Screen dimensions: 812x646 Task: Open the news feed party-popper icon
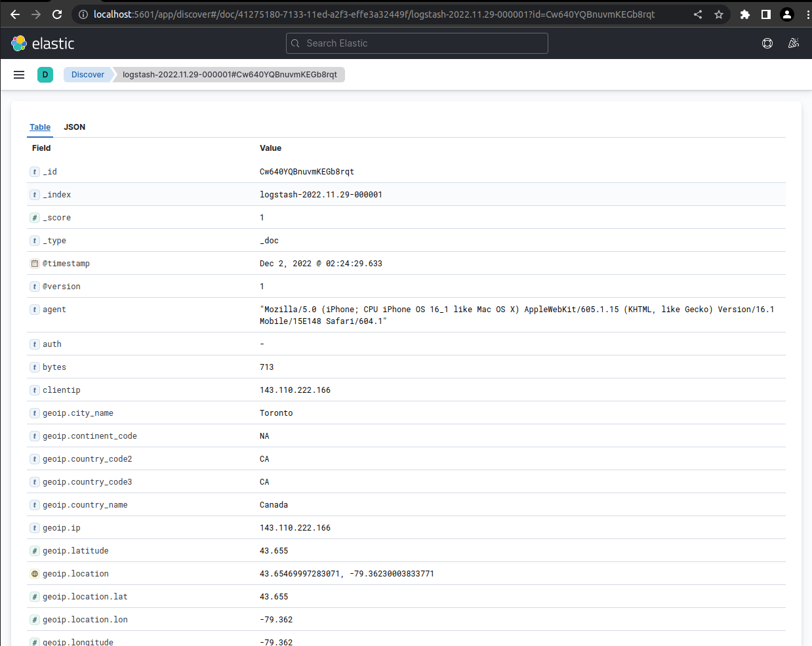(x=793, y=43)
